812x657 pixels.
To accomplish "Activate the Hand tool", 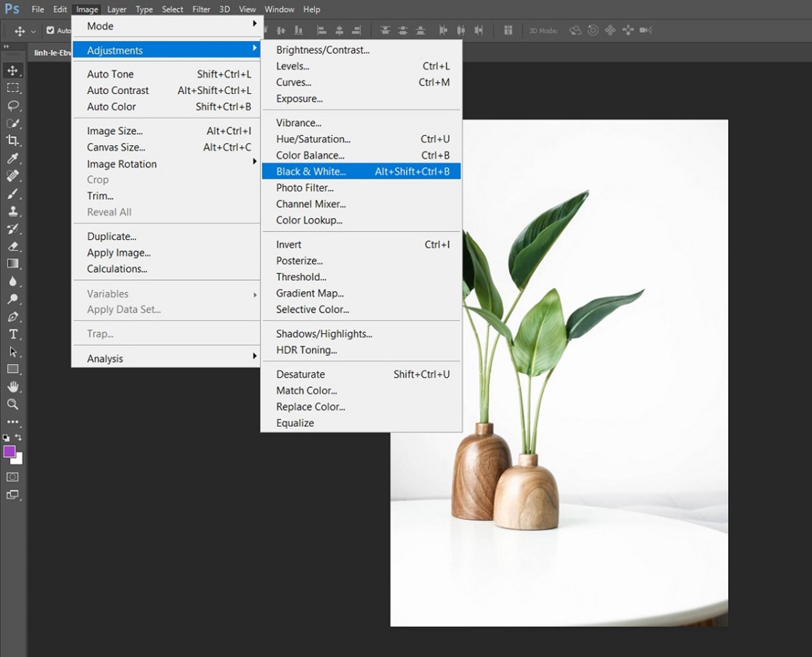I will pyautogui.click(x=13, y=387).
